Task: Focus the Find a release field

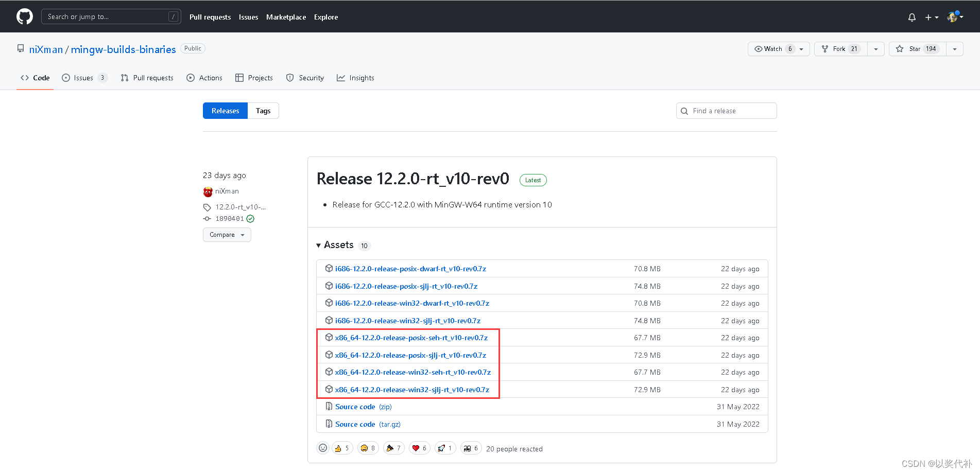Action: coord(726,111)
